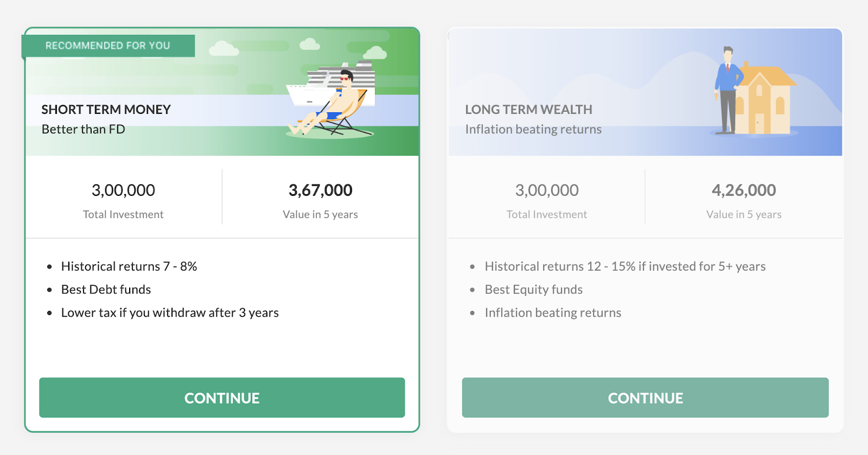Select the Long Term Wealth heading
Image resolution: width=868 pixels, height=455 pixels.
pyautogui.click(x=528, y=110)
